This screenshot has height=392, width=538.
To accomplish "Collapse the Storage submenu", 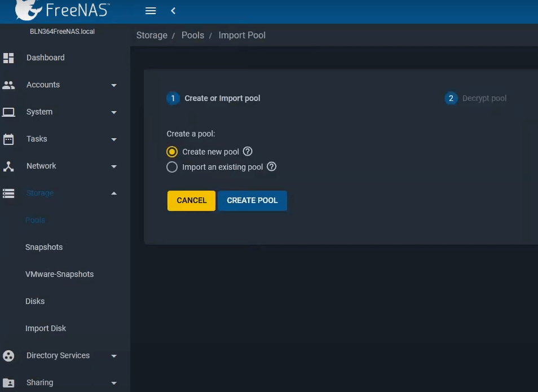I will [x=113, y=193].
